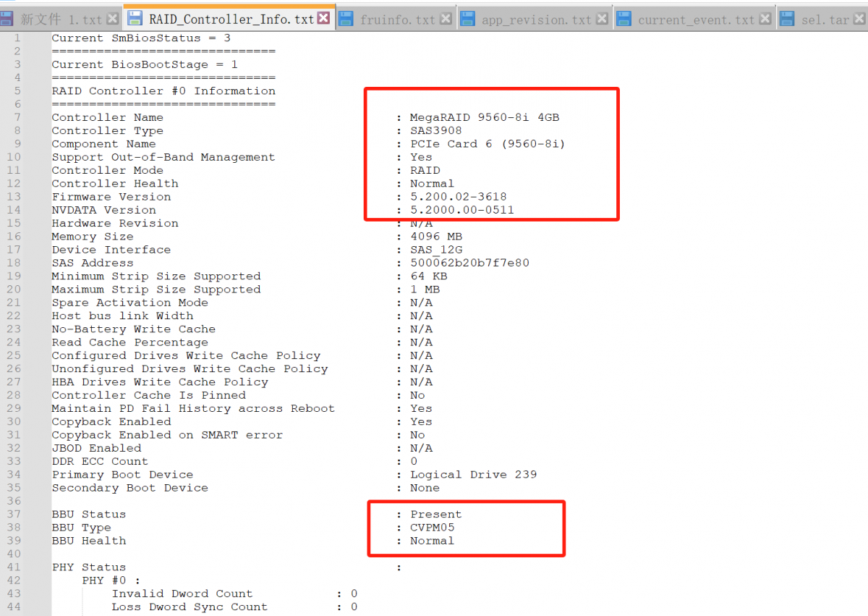868x616 pixels.
Task: Click the BBU Type value CVPM05
Action: pos(432,528)
